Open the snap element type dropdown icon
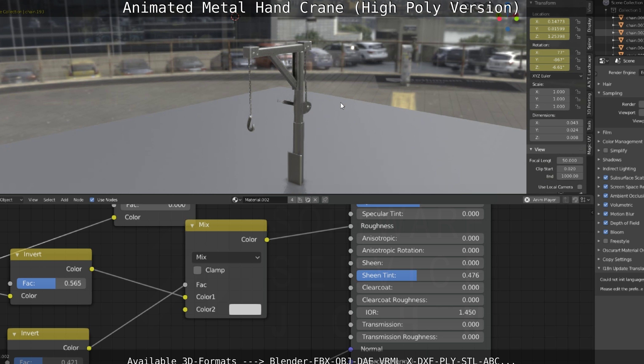Screen dimensions: 644x364 pyautogui.click(x=585, y=200)
